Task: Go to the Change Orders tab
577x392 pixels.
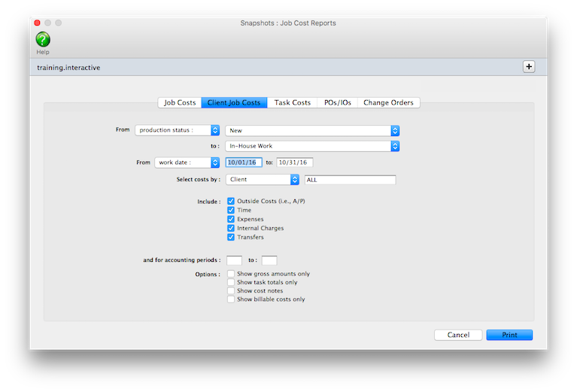Action: pyautogui.click(x=388, y=102)
